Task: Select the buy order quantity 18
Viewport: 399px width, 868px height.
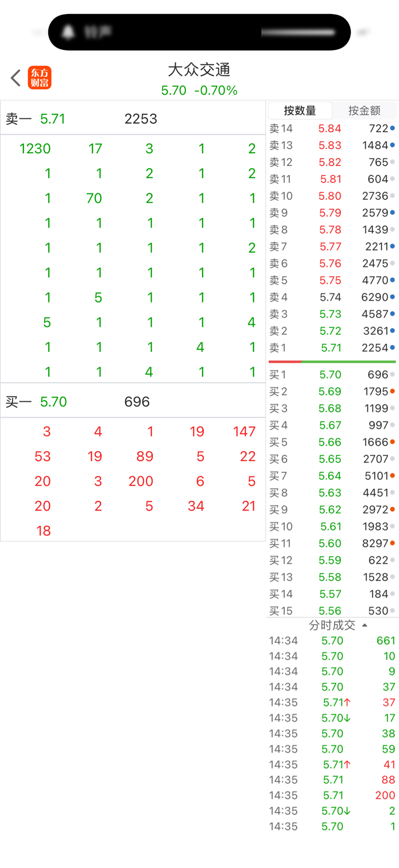Action: pos(44,531)
